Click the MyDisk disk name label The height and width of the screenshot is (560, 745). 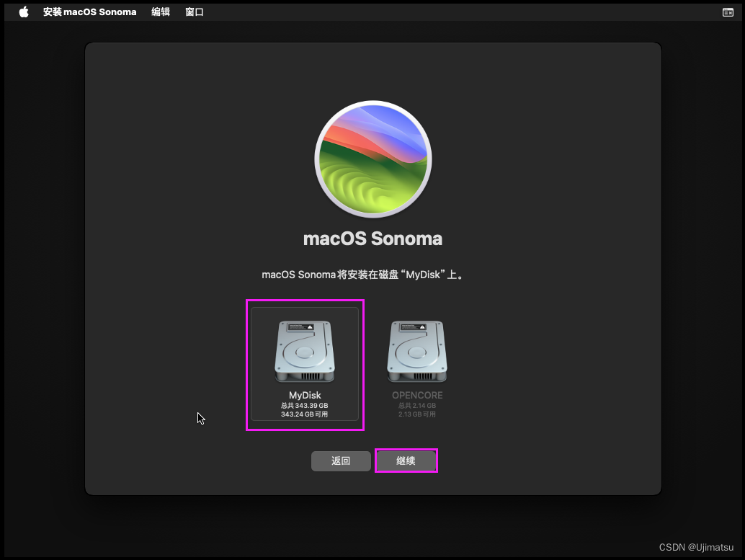click(x=305, y=395)
